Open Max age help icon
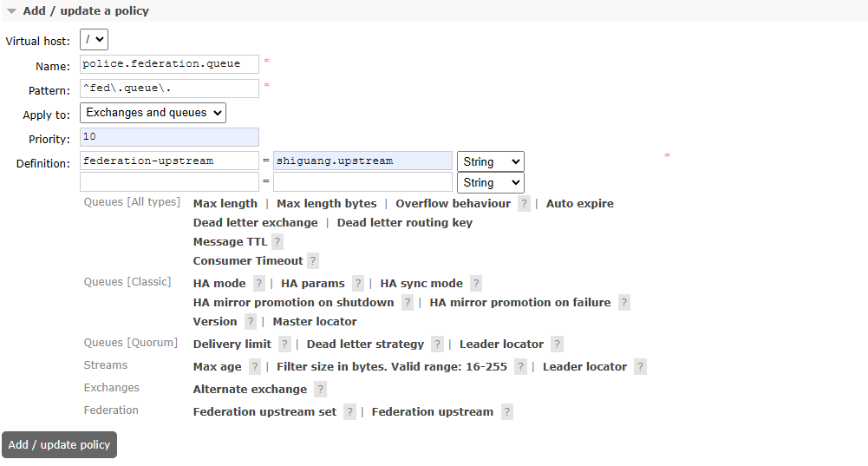Viewport: 868px width, 466px height. coord(255,367)
